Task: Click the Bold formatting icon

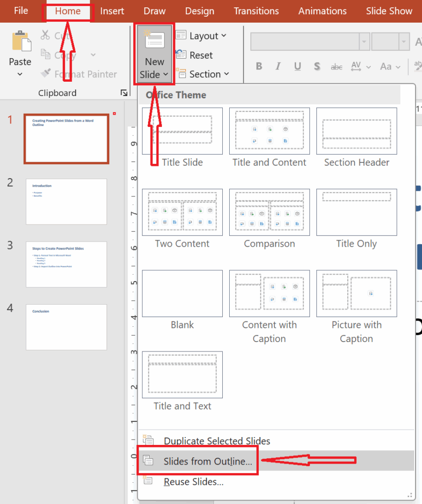Action: click(x=259, y=66)
